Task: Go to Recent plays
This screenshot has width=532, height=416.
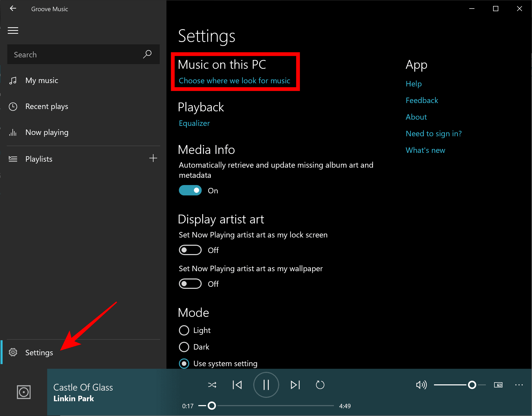Action: (47, 106)
